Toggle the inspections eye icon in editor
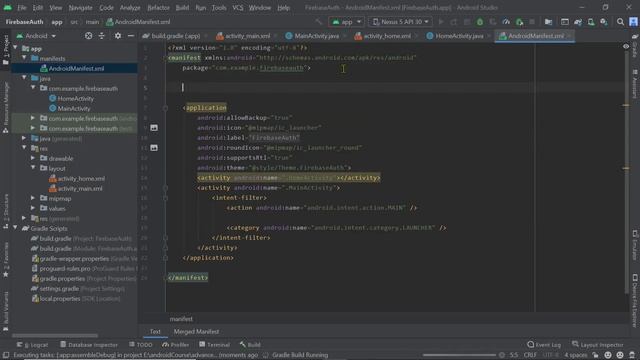640x360 pixels. click(626, 47)
